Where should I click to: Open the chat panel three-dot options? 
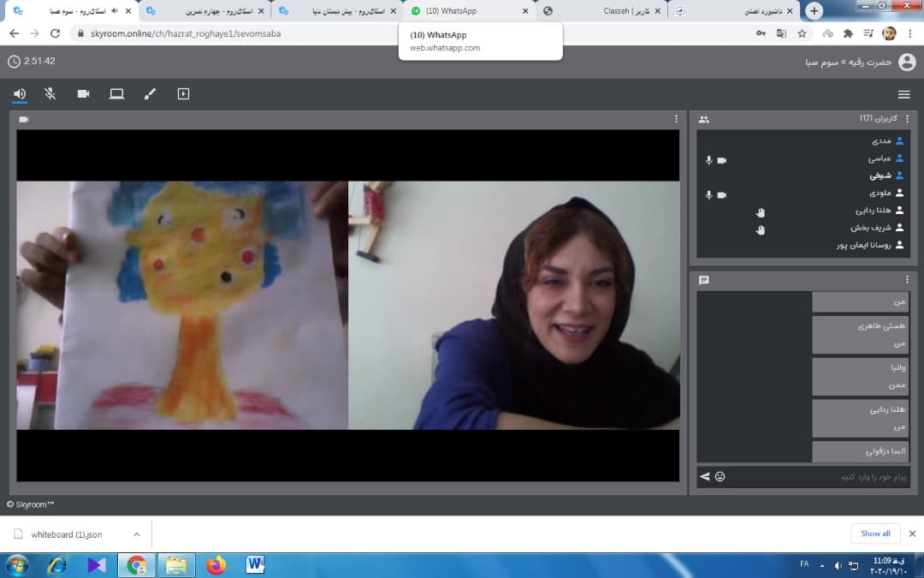[907, 279]
